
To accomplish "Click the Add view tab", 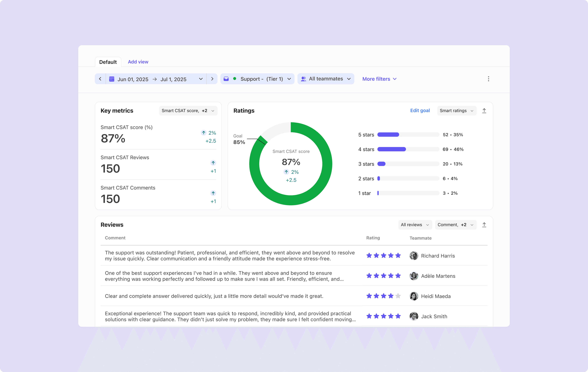I will coord(138,62).
